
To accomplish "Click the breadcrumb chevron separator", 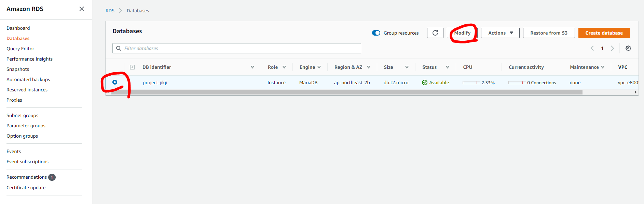I will pos(120,11).
